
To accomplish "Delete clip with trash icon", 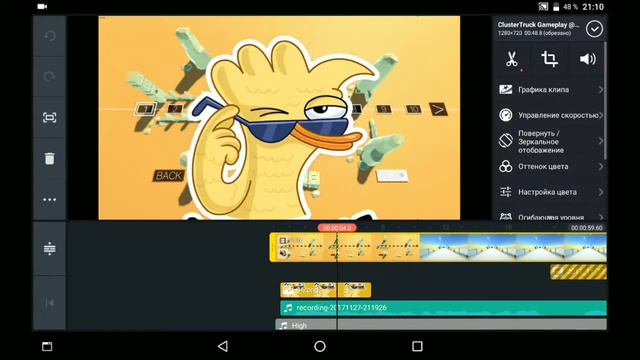I will tap(49, 158).
